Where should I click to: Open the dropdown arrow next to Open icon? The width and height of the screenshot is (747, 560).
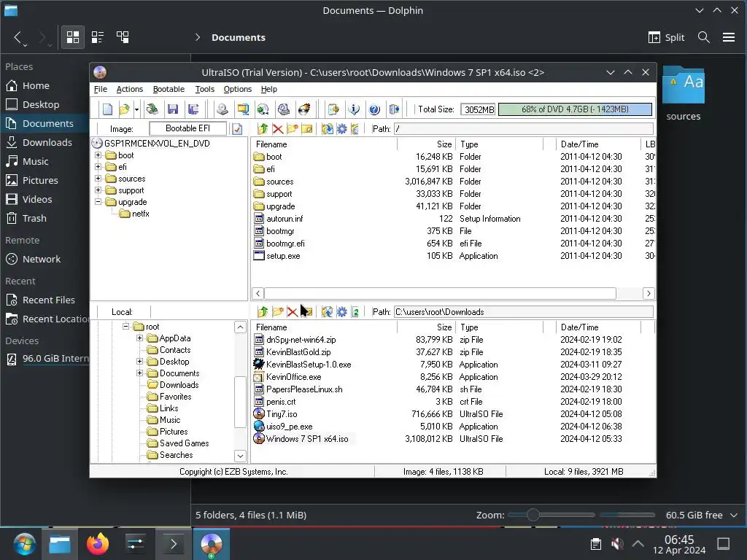point(136,109)
